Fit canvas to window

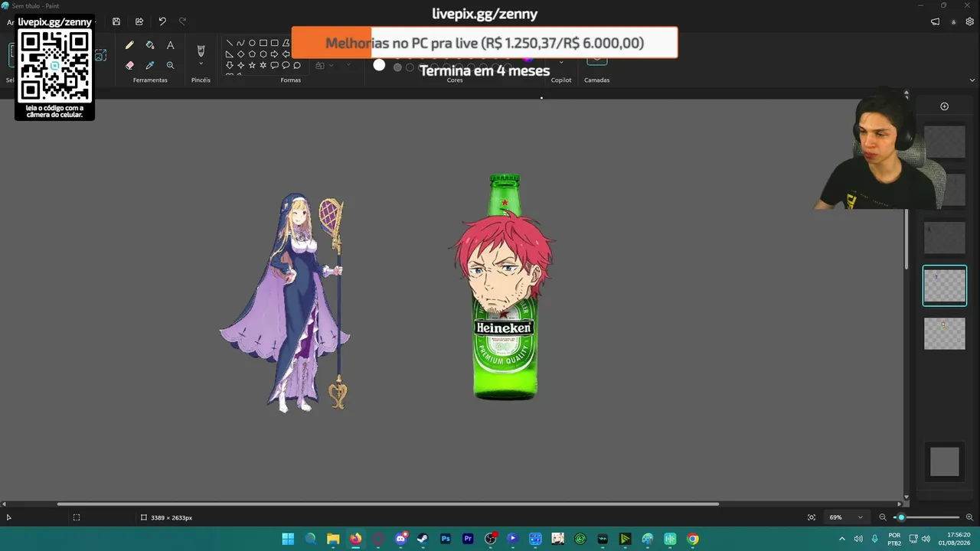pyautogui.click(x=812, y=517)
